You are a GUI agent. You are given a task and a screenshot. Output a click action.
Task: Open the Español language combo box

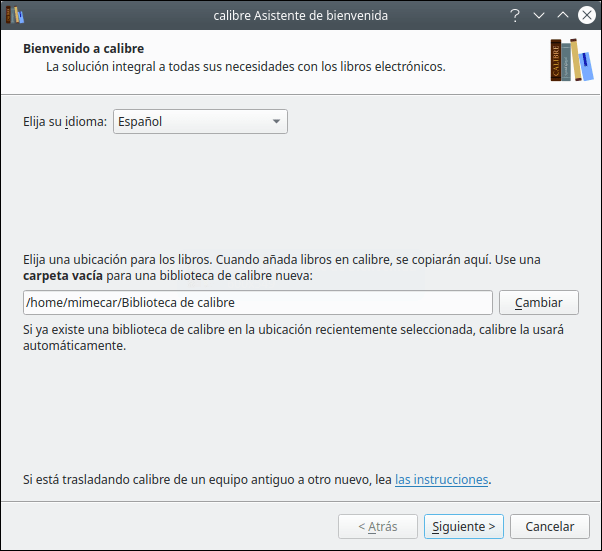pos(200,122)
